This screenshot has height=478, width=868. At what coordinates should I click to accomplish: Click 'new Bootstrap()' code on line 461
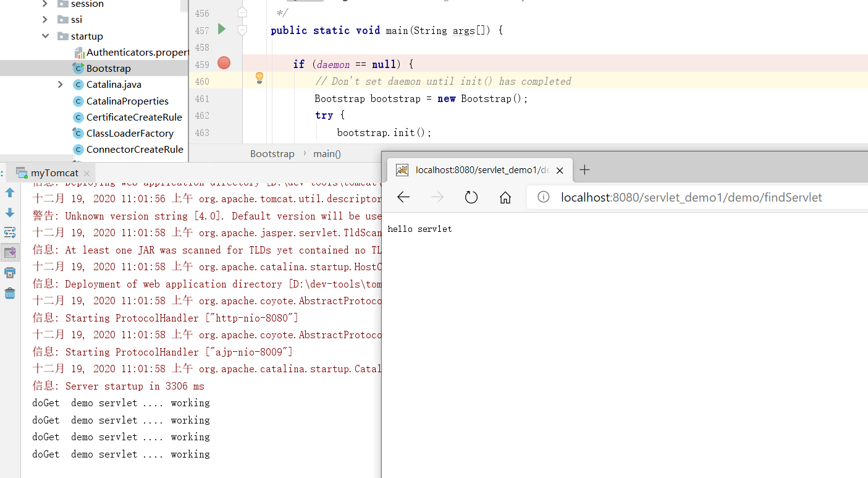click(481, 98)
